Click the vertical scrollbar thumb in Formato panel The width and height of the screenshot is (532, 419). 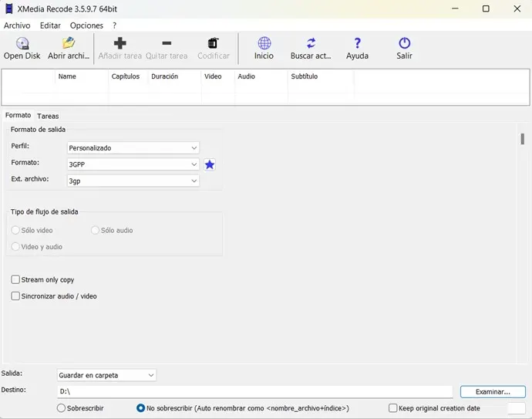coord(523,139)
